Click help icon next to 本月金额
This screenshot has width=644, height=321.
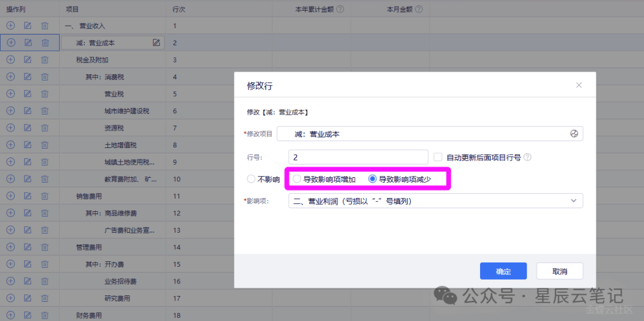click(x=419, y=10)
